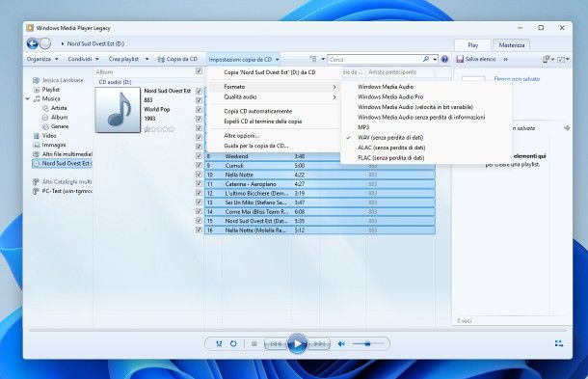Click the forward navigation arrow
This screenshot has width=588, height=379.
(x=45, y=43)
